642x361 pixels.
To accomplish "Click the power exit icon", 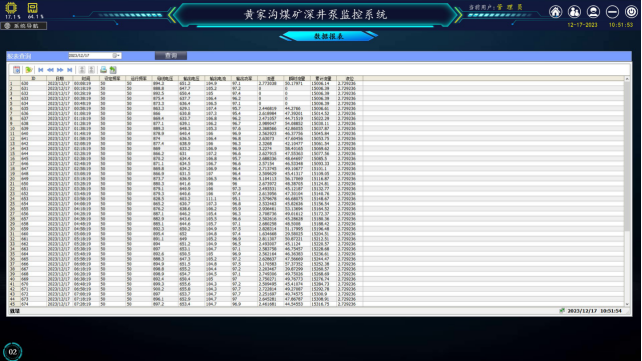I will (x=631, y=12).
